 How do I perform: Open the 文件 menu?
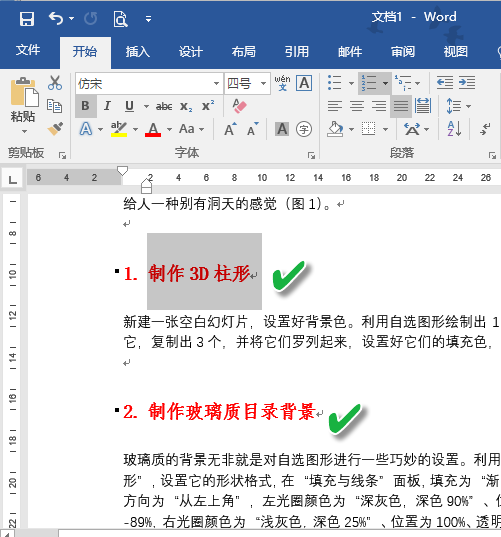28,51
